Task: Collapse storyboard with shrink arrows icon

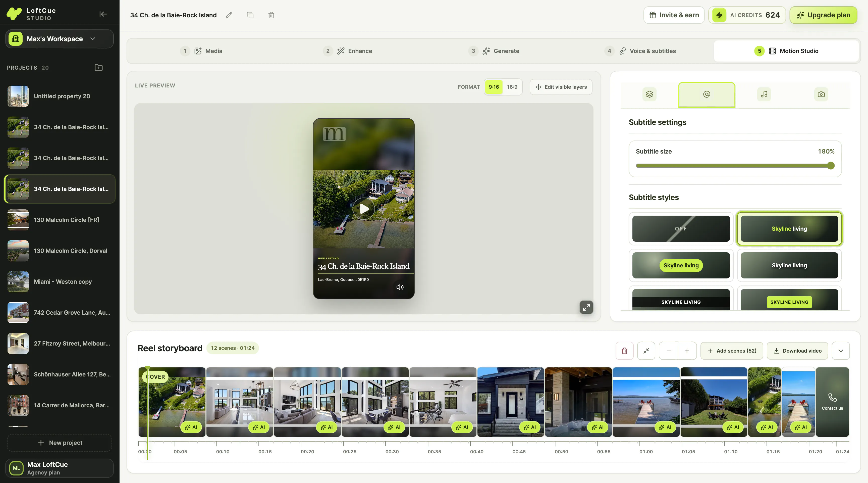Action: pyautogui.click(x=646, y=351)
